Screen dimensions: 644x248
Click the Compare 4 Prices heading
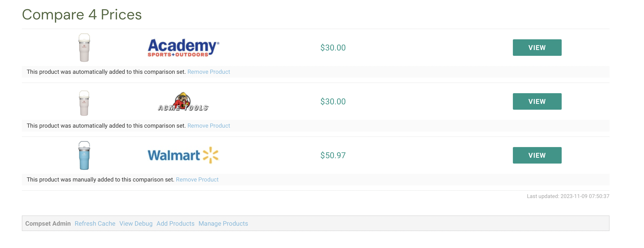click(x=82, y=15)
